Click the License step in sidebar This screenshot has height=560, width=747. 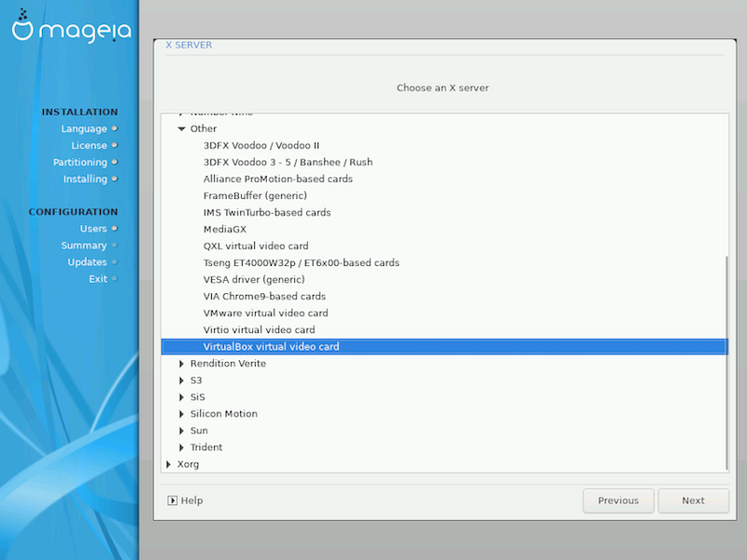tap(89, 146)
